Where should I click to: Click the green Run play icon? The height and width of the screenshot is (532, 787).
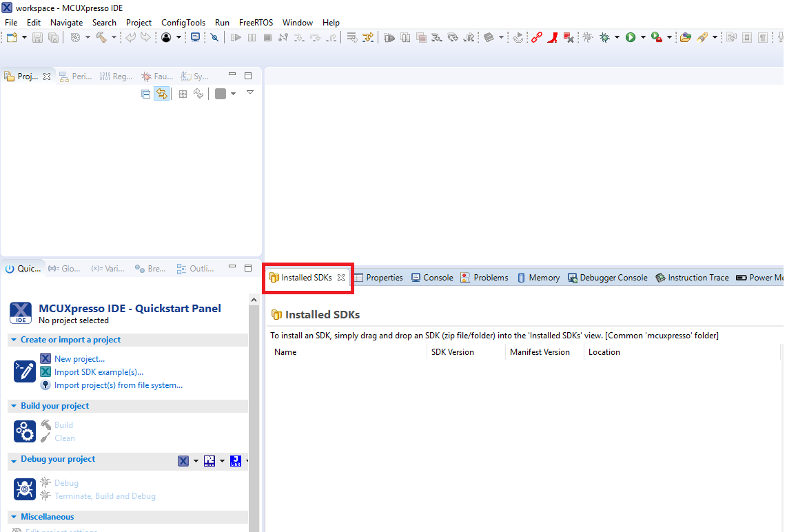[x=631, y=37]
